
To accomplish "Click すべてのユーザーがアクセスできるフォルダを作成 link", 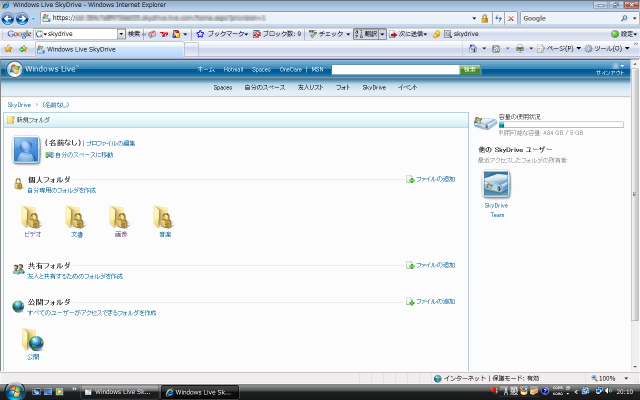I will (x=92, y=313).
